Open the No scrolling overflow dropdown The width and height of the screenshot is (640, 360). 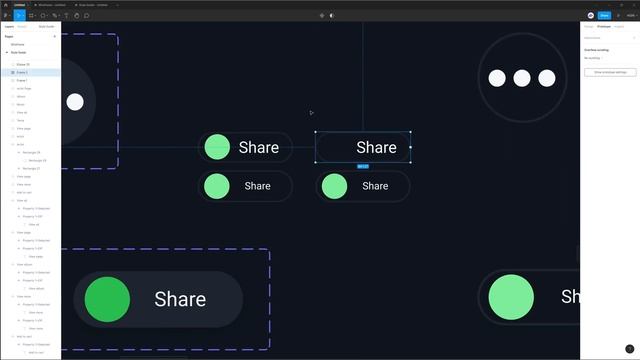(593, 58)
